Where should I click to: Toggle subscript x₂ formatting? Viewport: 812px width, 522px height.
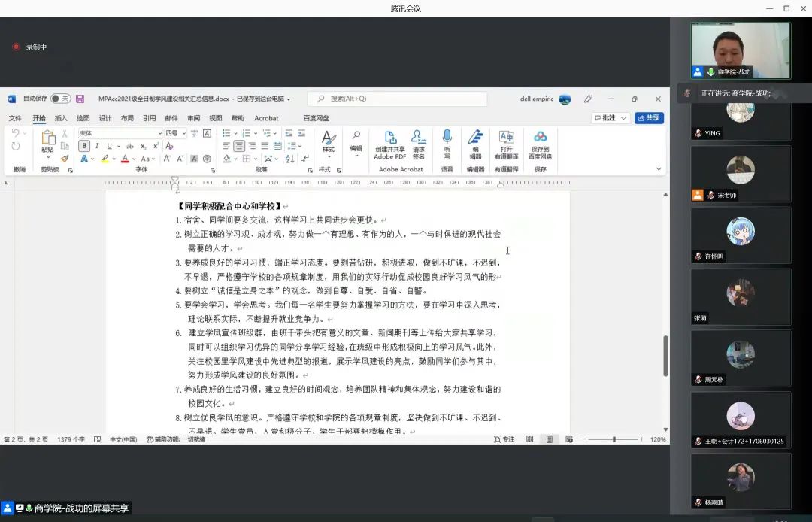pyautogui.click(x=144, y=146)
